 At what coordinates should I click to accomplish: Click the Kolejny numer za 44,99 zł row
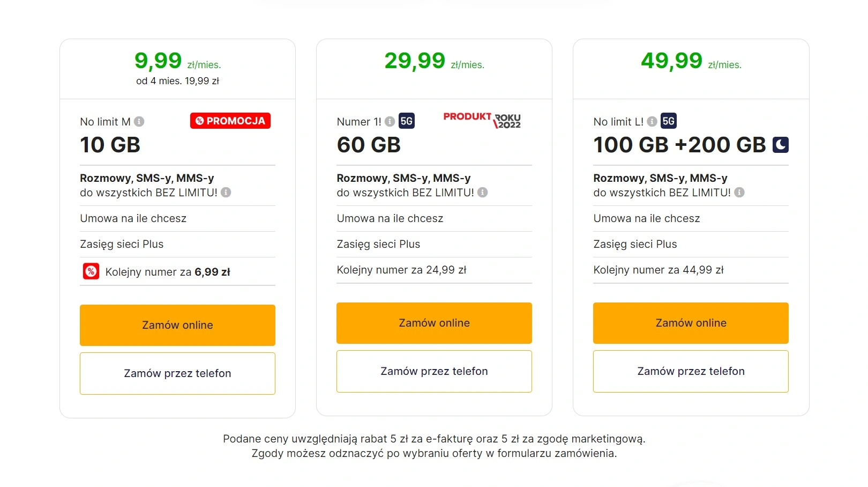pos(691,270)
